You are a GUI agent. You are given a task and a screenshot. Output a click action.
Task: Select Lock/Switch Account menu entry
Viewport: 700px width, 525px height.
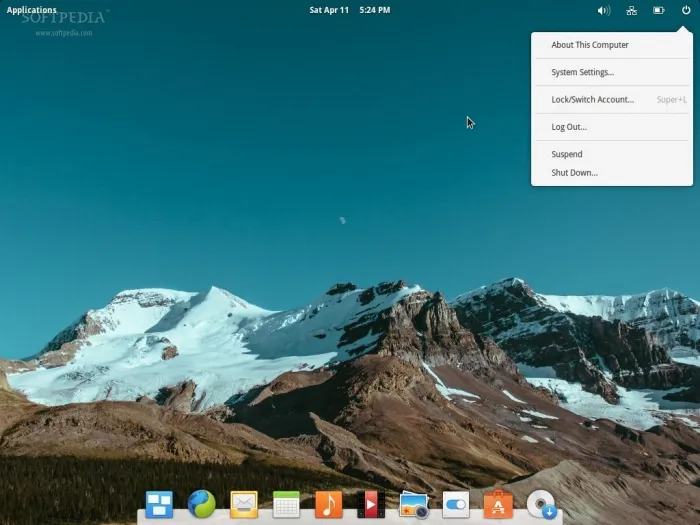[593, 100]
